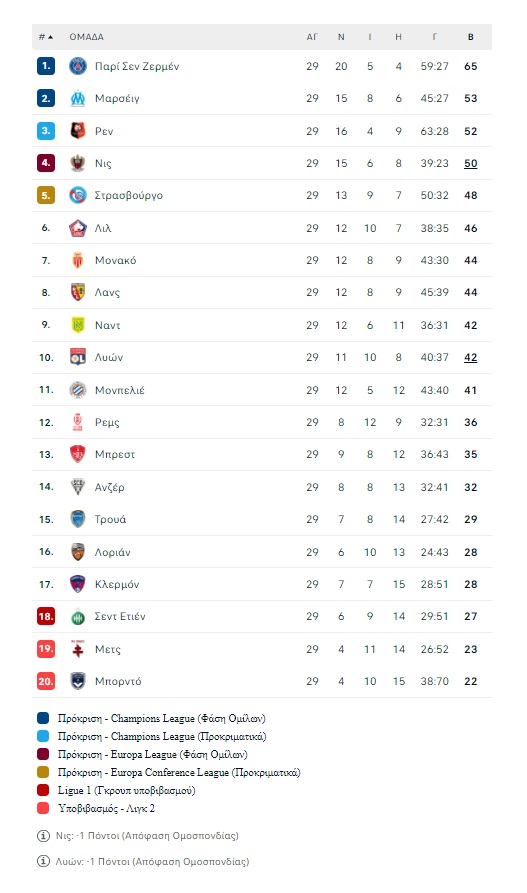Click the Nantes yellow club badge
The width and height of the screenshot is (527, 893).
click(77, 325)
